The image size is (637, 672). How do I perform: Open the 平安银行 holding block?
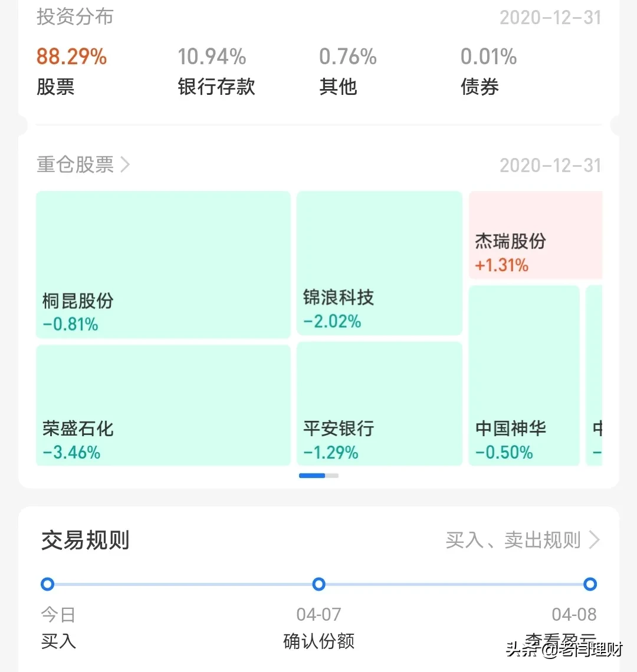pyautogui.click(x=379, y=404)
